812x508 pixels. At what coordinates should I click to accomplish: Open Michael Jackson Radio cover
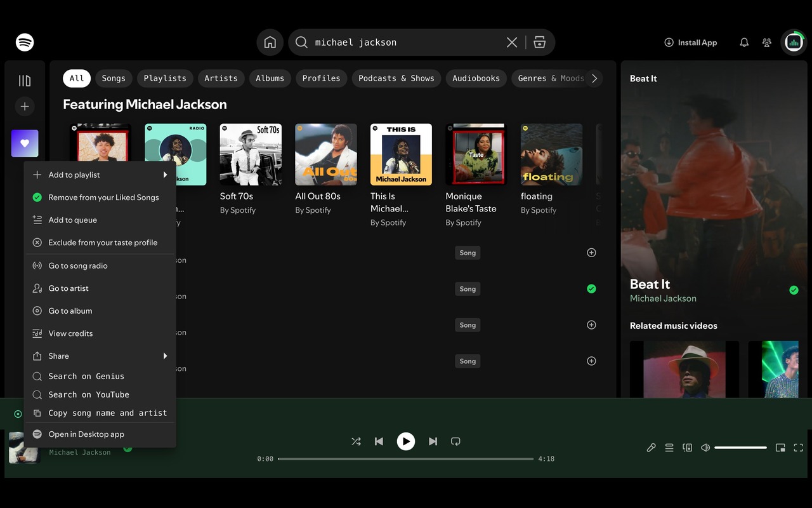tap(176, 154)
